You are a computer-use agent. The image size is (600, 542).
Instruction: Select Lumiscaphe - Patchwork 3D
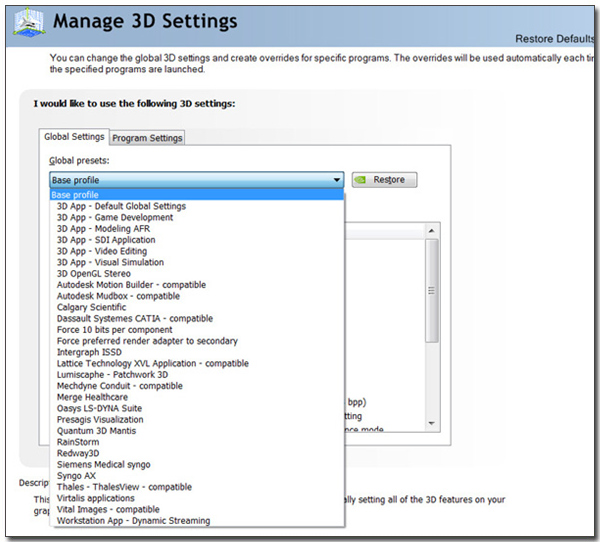pos(197,374)
